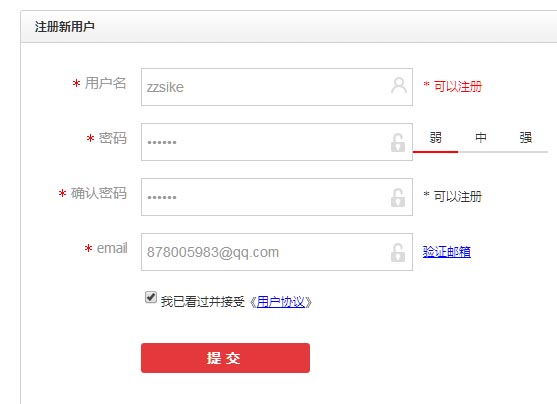
Task: Click the lock icon in email field
Action: 398,252
